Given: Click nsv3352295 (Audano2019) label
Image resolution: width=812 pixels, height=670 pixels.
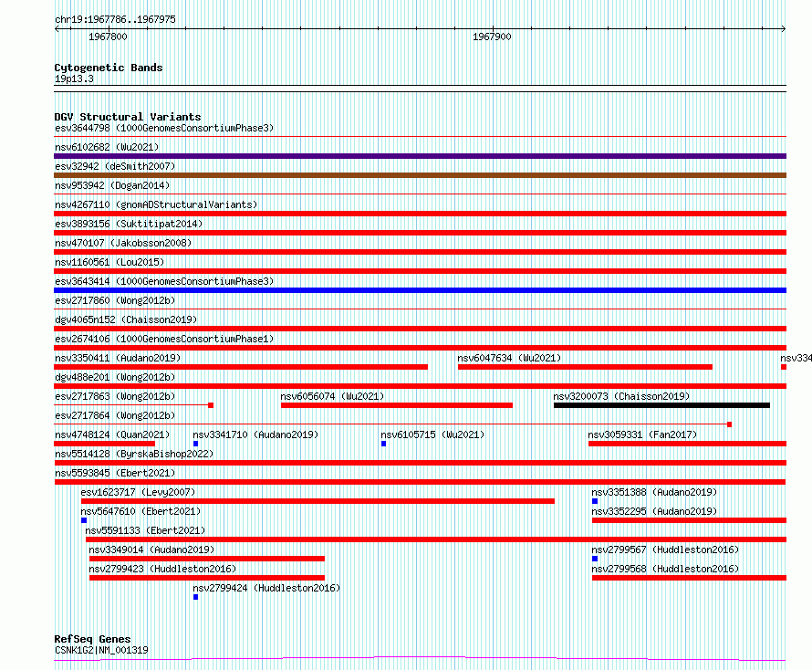Looking at the screenshot, I should point(654,511).
